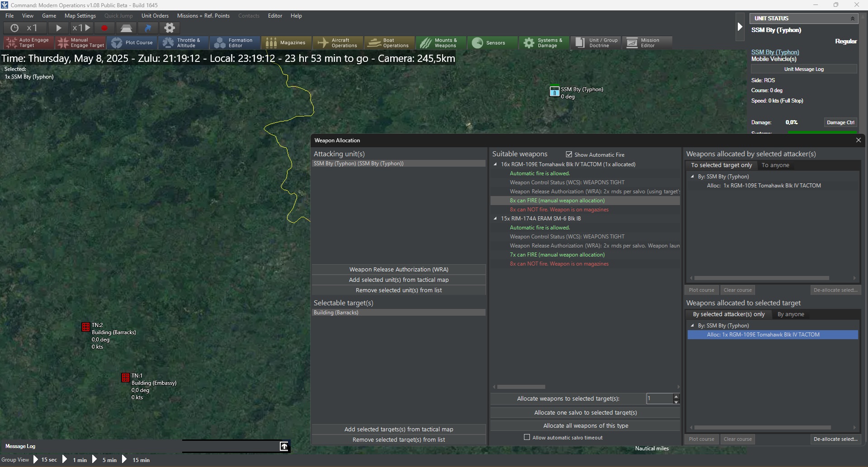The image size is (868, 467).
Task: Click the play simulation button
Action: pos(58,28)
